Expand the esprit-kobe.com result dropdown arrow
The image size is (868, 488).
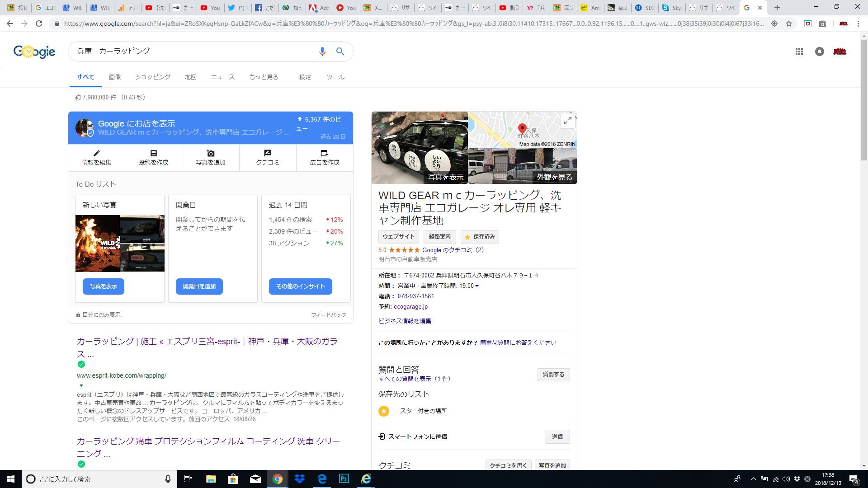point(81,385)
